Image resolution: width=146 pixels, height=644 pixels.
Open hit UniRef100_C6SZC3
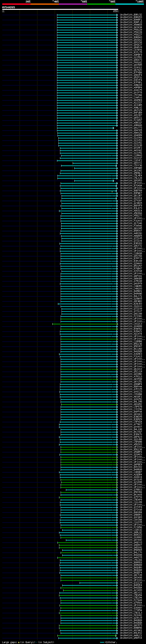point(131,324)
